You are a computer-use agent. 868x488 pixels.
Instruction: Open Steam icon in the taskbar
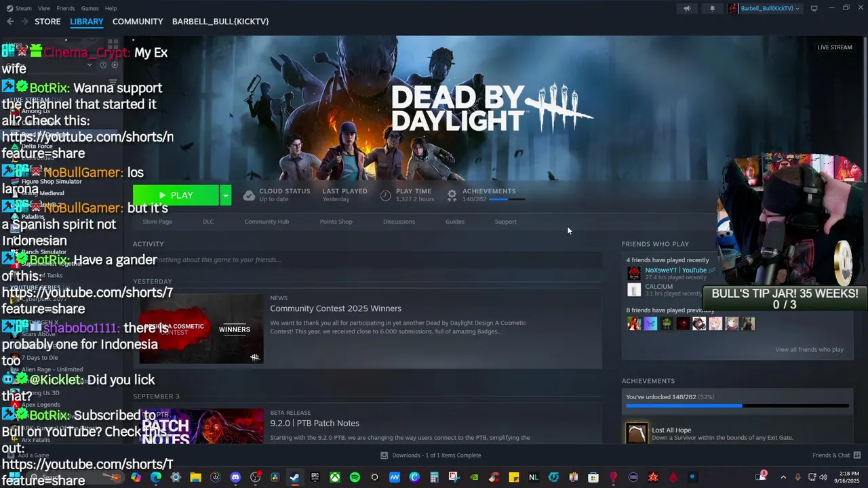(x=294, y=477)
